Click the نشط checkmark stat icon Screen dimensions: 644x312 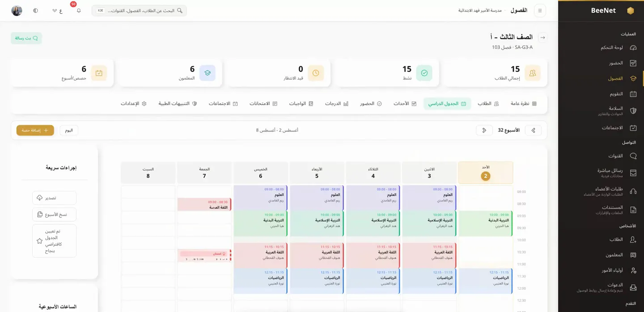coord(424,73)
